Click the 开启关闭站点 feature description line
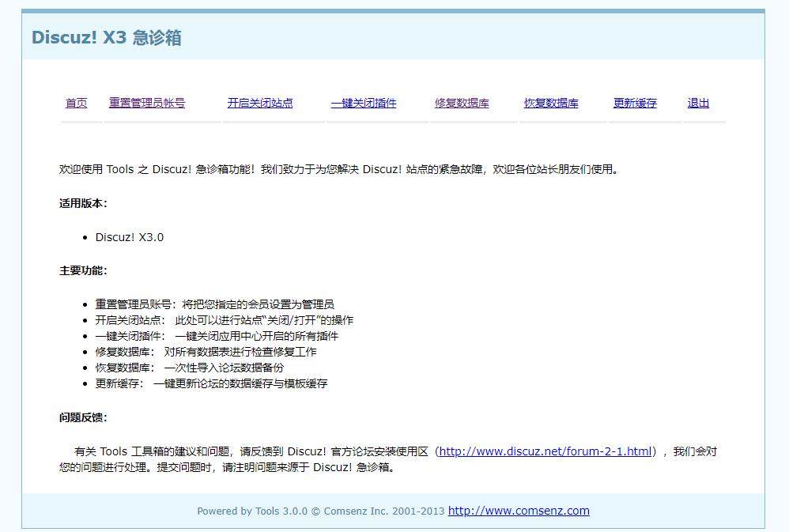This screenshot has width=789, height=532. pos(225,320)
